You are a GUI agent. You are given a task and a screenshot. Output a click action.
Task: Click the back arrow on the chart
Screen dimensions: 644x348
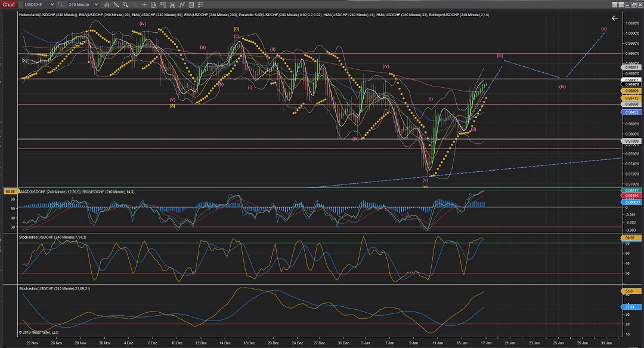coord(614,18)
